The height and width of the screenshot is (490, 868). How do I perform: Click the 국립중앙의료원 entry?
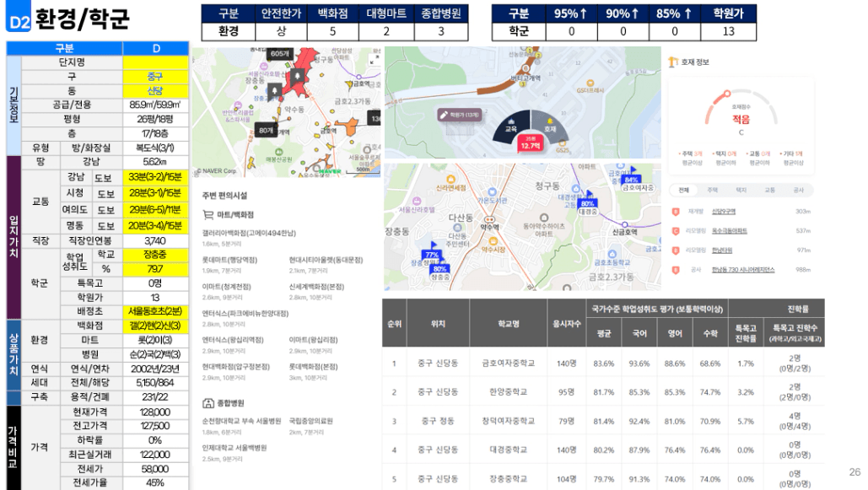tap(311, 421)
